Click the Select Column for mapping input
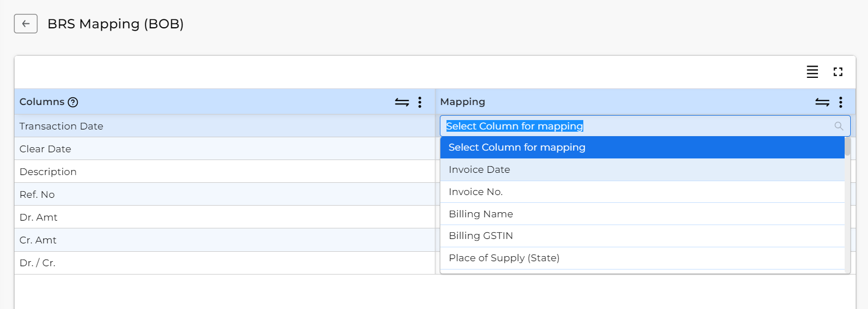 [645, 126]
